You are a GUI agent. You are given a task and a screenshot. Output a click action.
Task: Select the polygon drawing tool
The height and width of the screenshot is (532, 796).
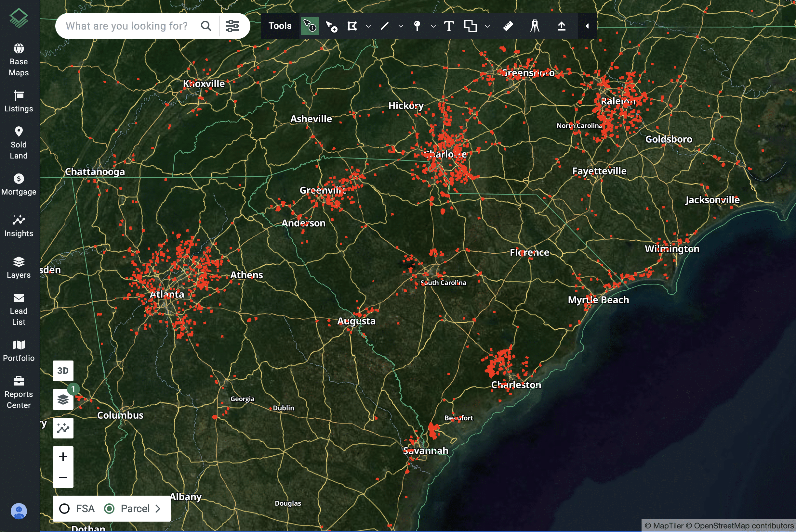click(x=352, y=26)
